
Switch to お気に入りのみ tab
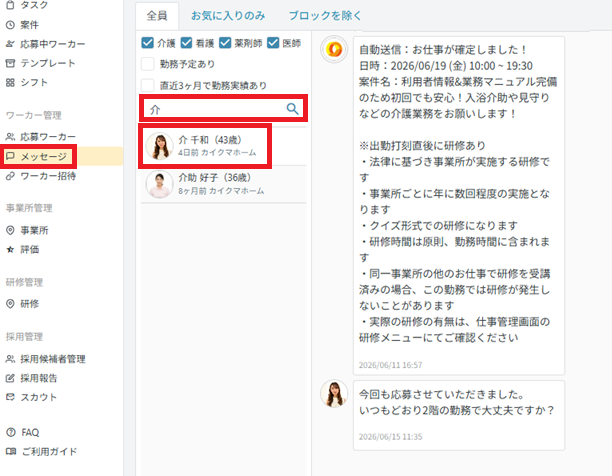pos(228,16)
